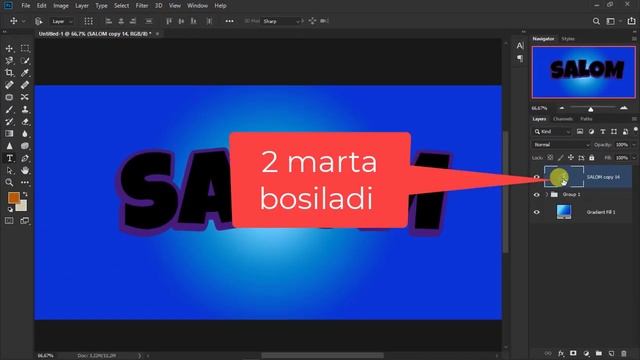Viewport: 640px width, 360px height.
Task: Switch to the Styles tab
Action: [x=568, y=39]
